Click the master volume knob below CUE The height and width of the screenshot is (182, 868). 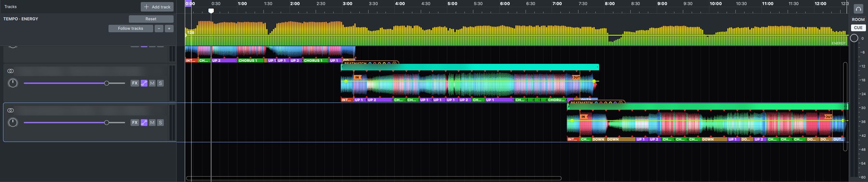click(854, 38)
